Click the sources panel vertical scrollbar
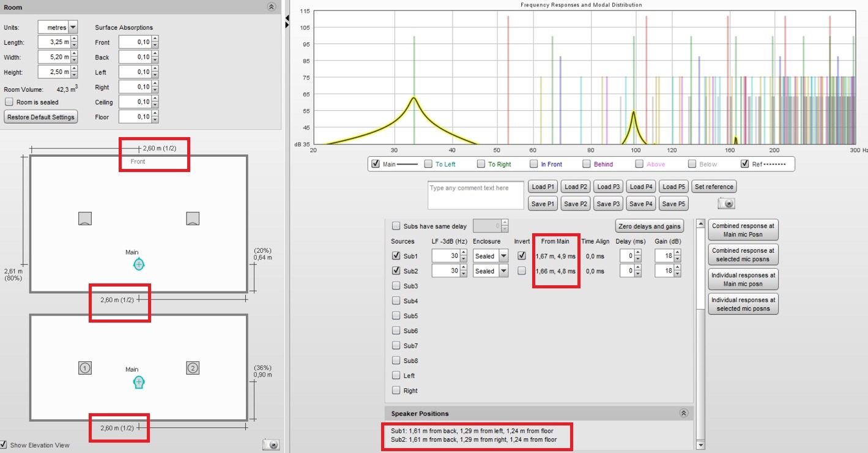 [700, 335]
